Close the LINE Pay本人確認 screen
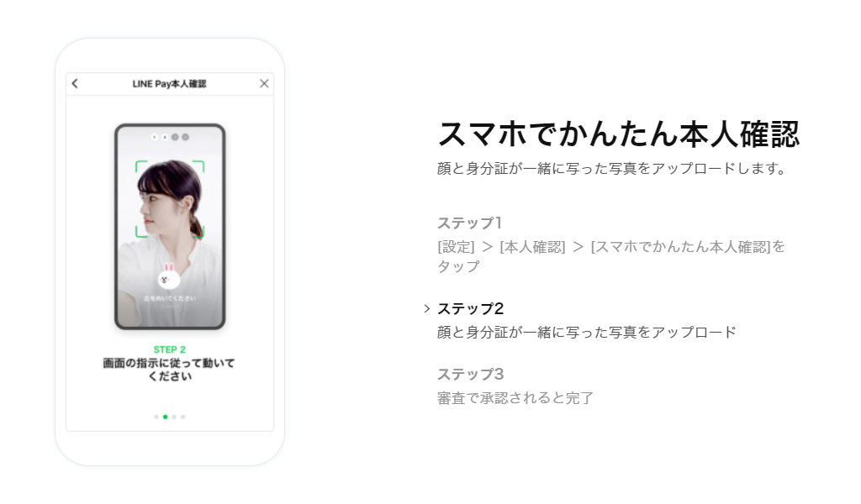This screenshot has height=504, width=861. (264, 83)
